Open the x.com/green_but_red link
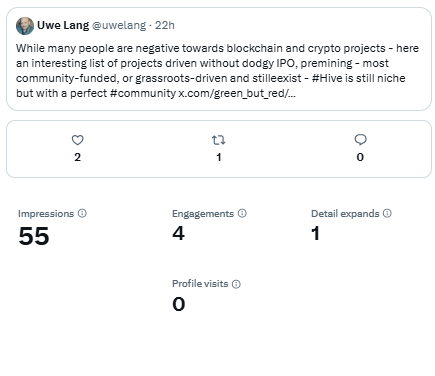The width and height of the screenshot is (435, 376). pyautogui.click(x=237, y=93)
